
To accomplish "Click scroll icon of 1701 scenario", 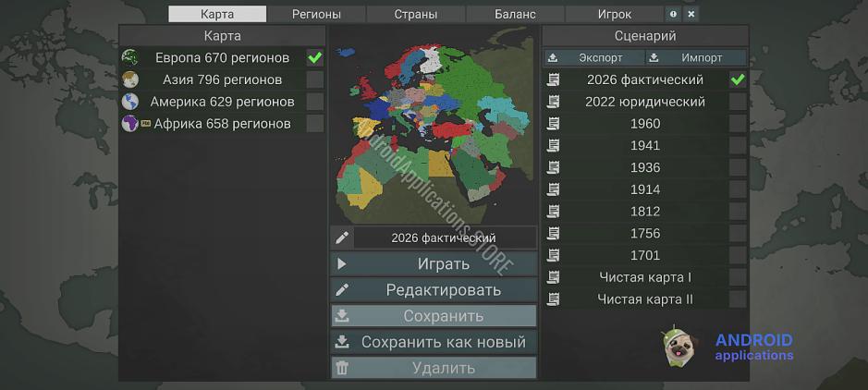I will tap(553, 256).
